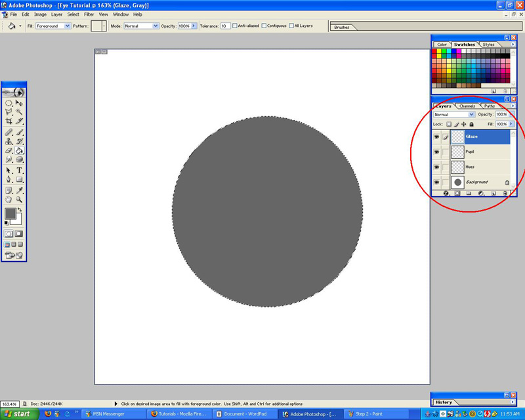Create new adjustment layer icon
525x420 pixels.
[481, 193]
